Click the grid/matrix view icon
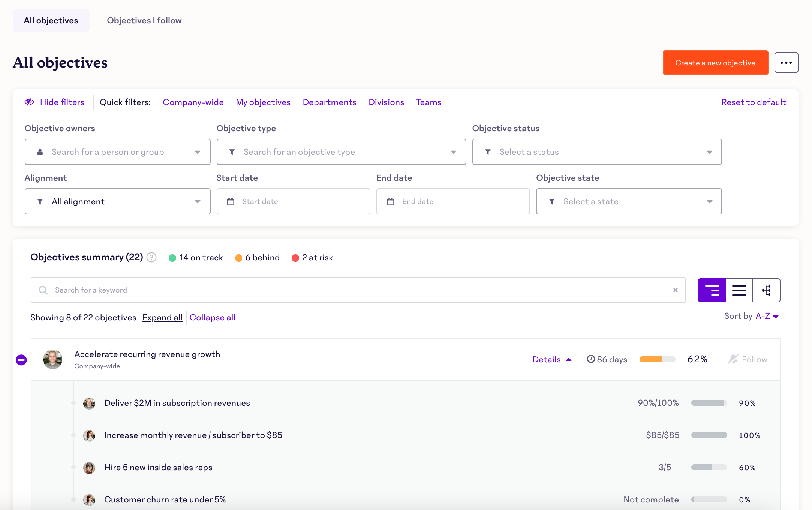 pyautogui.click(x=766, y=289)
